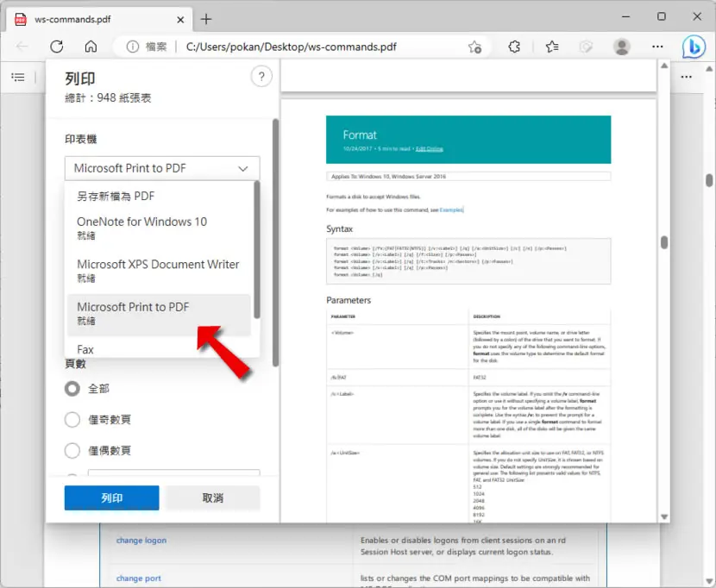The width and height of the screenshot is (716, 588).
Task: Show the PDF table of contents
Action: pos(18,77)
